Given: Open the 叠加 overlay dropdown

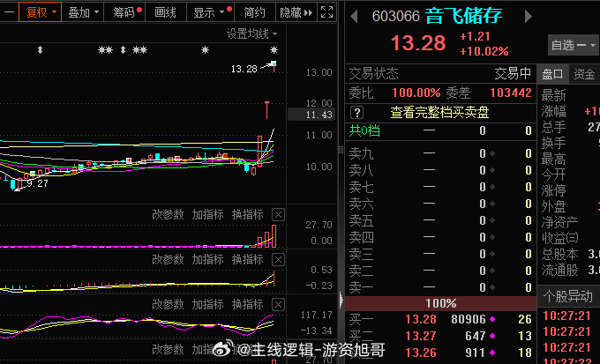Looking at the screenshot, I should click(83, 12).
